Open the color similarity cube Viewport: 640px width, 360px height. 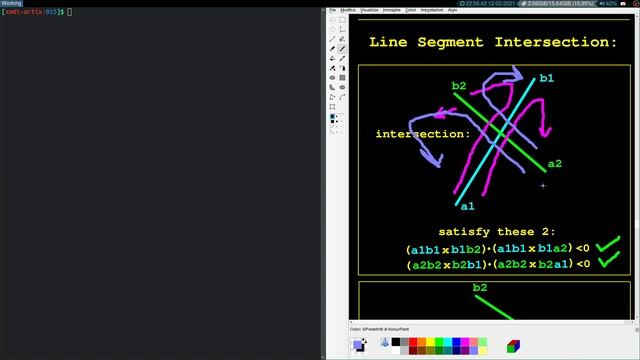(513, 346)
